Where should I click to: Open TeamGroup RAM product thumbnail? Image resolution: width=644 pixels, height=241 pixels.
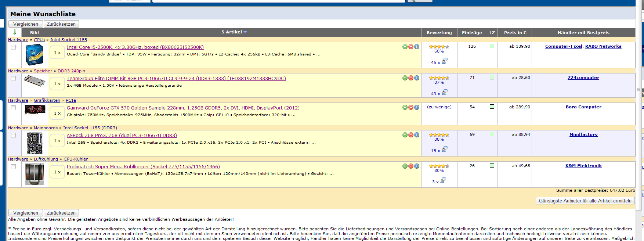(35, 81)
